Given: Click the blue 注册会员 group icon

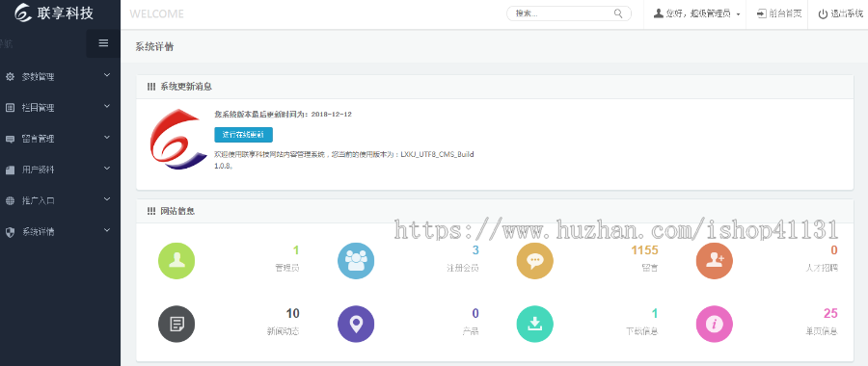Looking at the screenshot, I should click(x=356, y=261).
